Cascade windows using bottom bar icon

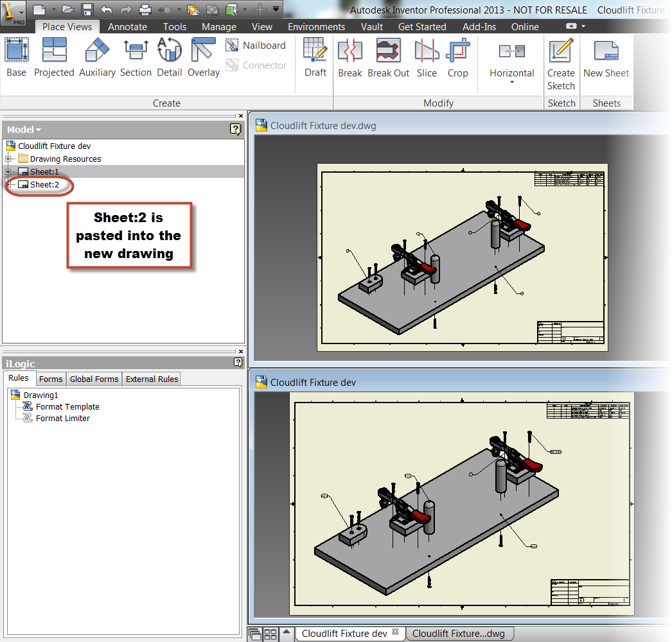click(254, 634)
